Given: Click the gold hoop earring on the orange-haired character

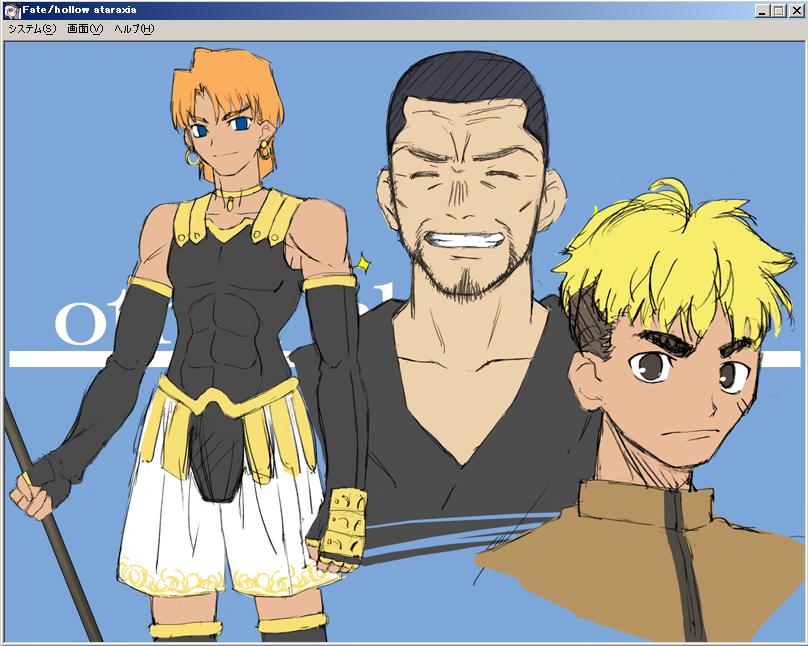Looking at the screenshot, I should tap(192, 158).
